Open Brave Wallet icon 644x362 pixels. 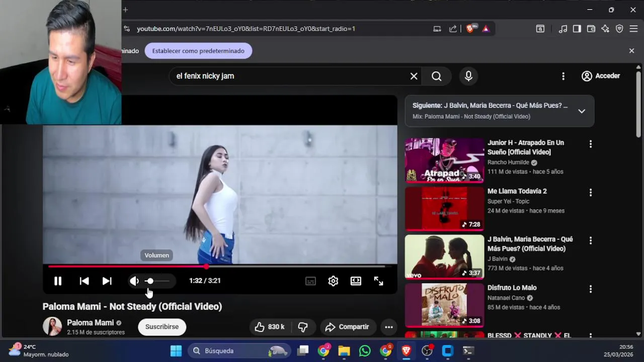click(x=591, y=29)
